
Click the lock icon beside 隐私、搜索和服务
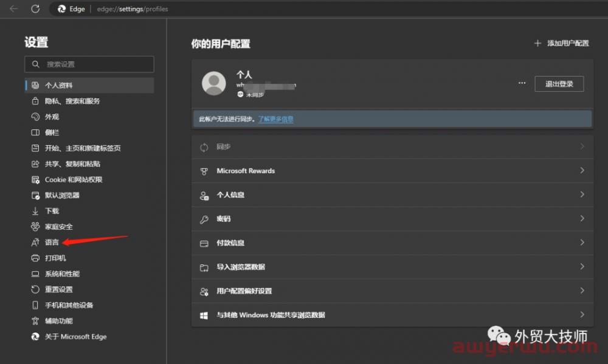point(35,101)
